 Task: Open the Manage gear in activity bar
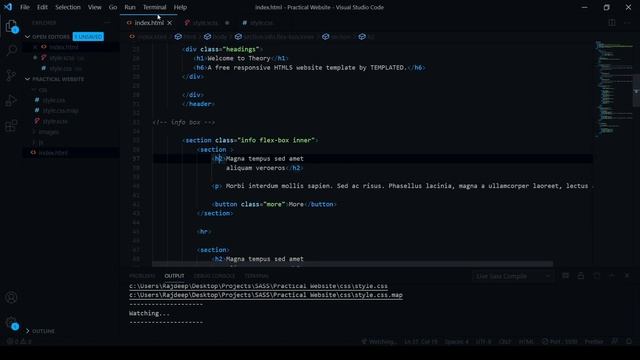11,322
